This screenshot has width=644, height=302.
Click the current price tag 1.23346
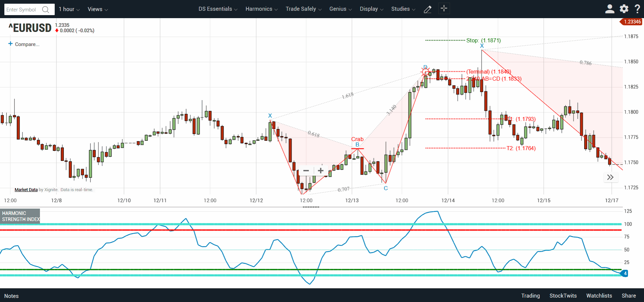click(631, 22)
